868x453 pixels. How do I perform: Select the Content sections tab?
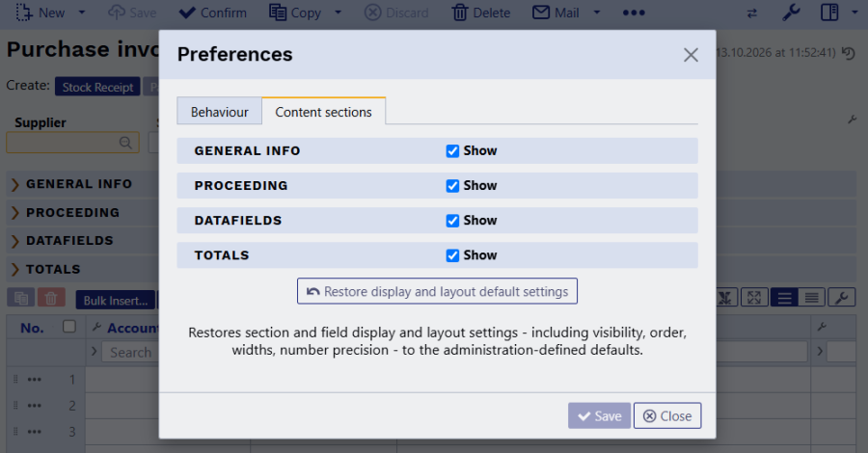323,112
